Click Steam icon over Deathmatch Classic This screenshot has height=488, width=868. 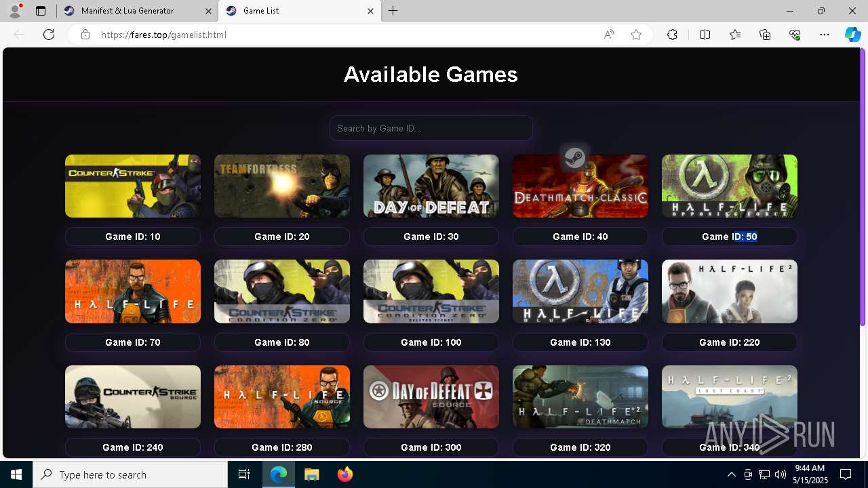tap(574, 158)
